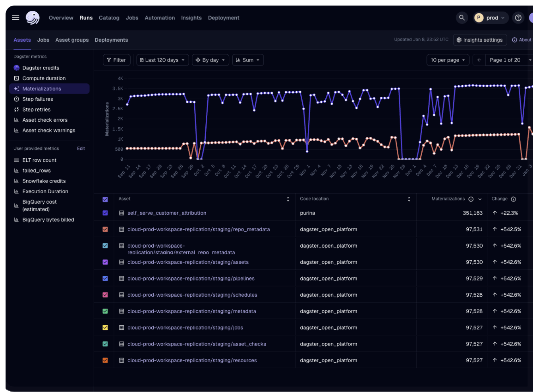This screenshot has width=533, height=392.
Task: Click the Snowflake credits chart icon
Action: (x=17, y=181)
